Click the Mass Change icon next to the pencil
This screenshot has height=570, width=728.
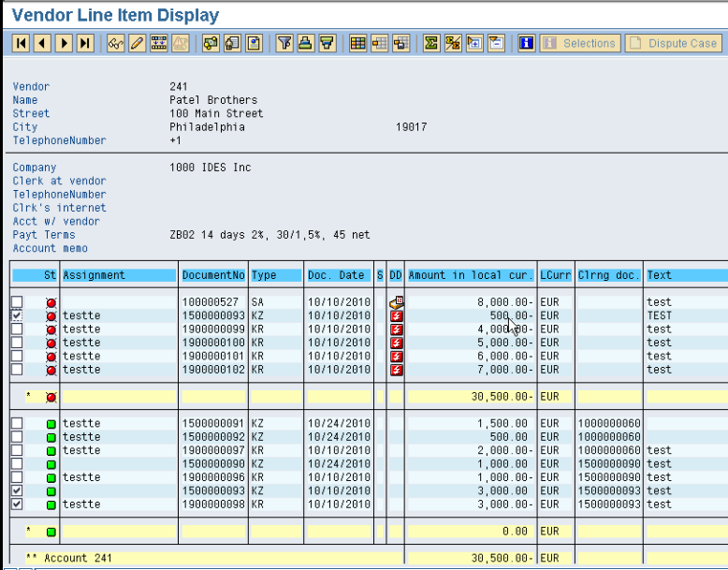[159, 43]
